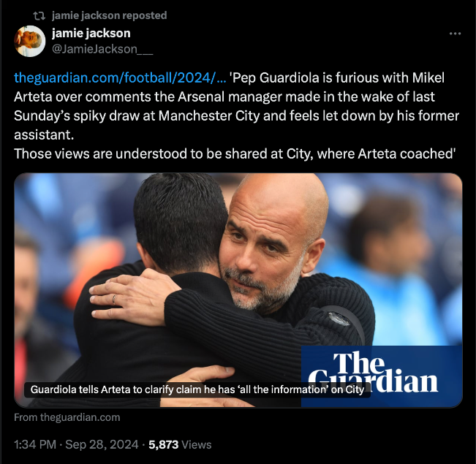Click the "From theguardian.com" source text
This screenshot has height=464, width=476.
67,417
